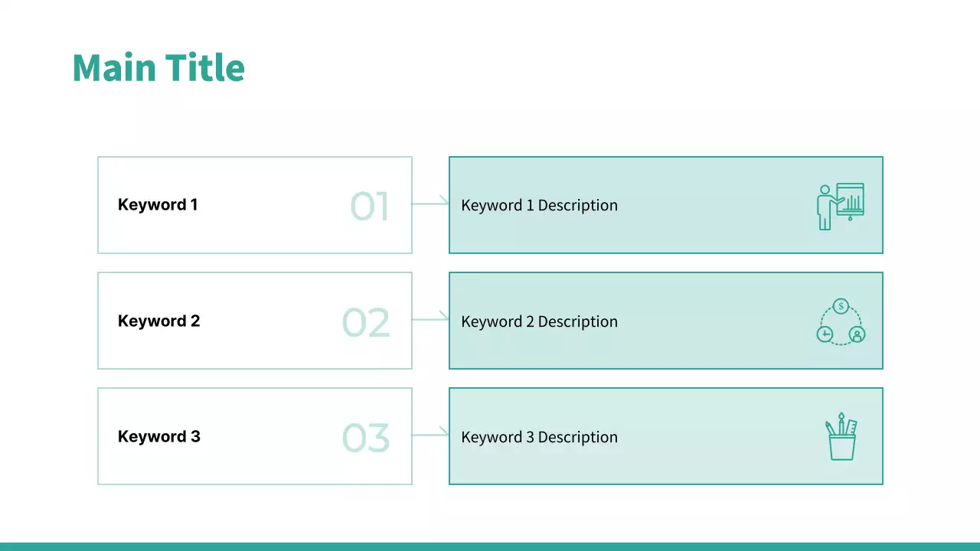Click the money-time-person cycle icon
The width and height of the screenshot is (980, 551).
point(841,321)
